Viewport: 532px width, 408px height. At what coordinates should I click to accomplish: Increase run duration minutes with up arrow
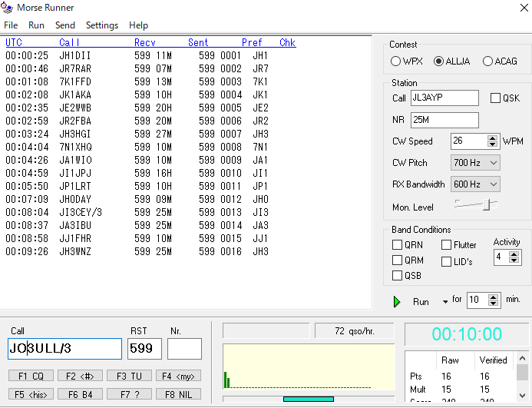[493, 297]
